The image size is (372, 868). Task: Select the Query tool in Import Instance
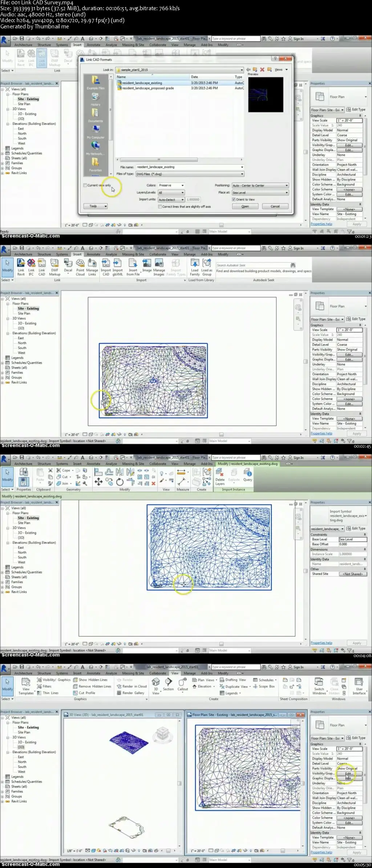(x=248, y=475)
